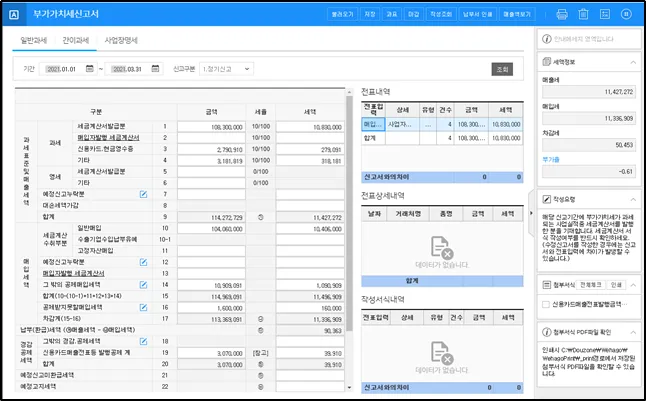Collapse the 첨부서식 PDF파일 확인 section
The width and height of the screenshot is (646, 401).
click(633, 333)
